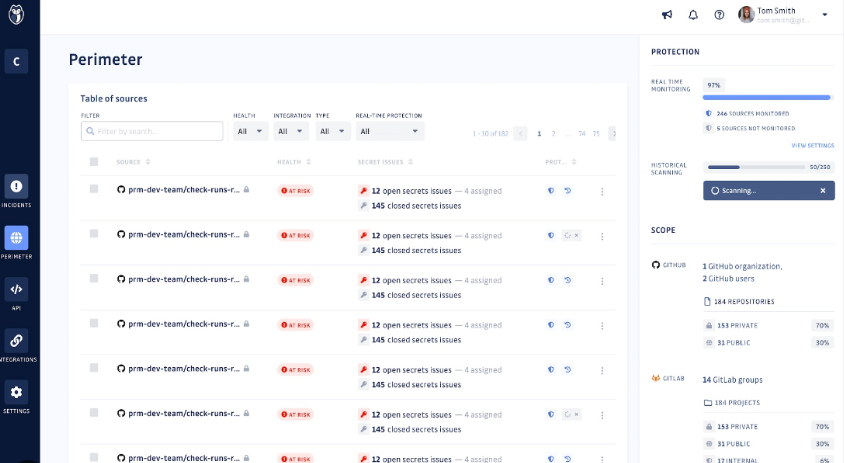The height and width of the screenshot is (463, 844).
Task: Check the fifth source row checkbox
Action: 94,368
